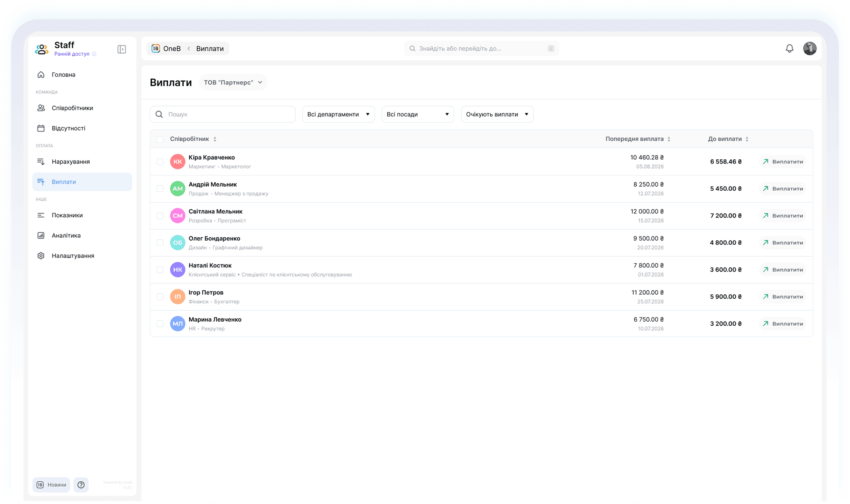Click the OneB logo in the breadcrumb
This screenshot has height=504, width=850.
[x=156, y=48]
